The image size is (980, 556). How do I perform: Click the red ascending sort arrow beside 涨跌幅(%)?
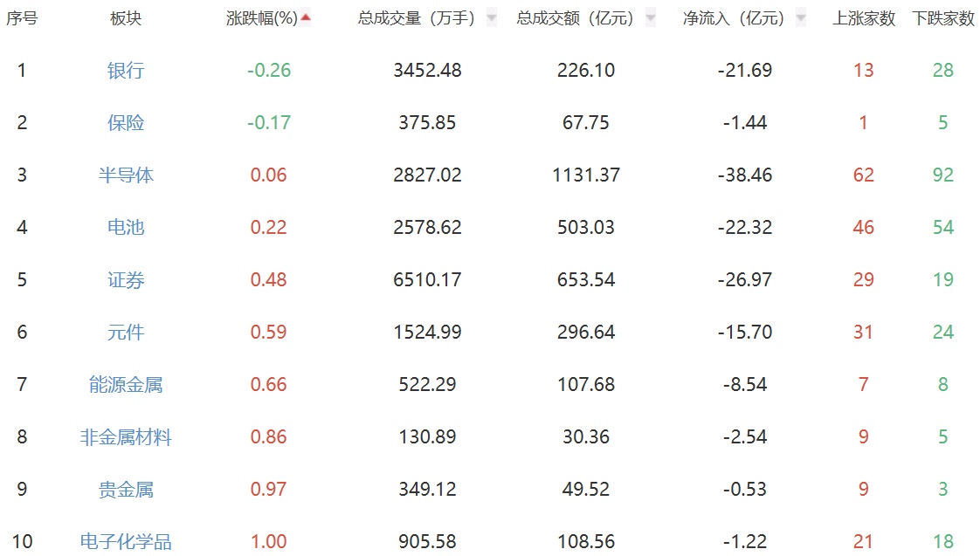click(306, 17)
